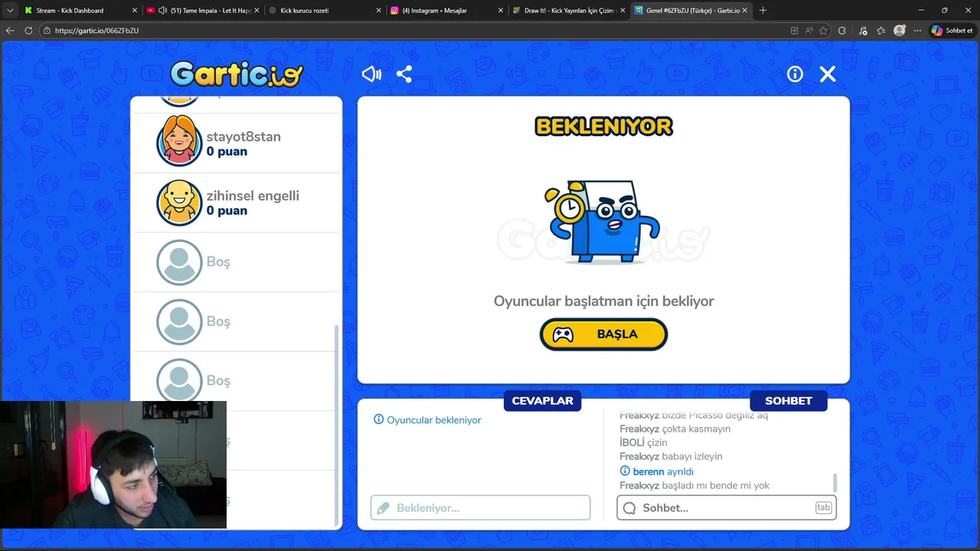Image resolution: width=980 pixels, height=551 pixels.
Task: Click the player list scrollbar
Action: pos(336,425)
